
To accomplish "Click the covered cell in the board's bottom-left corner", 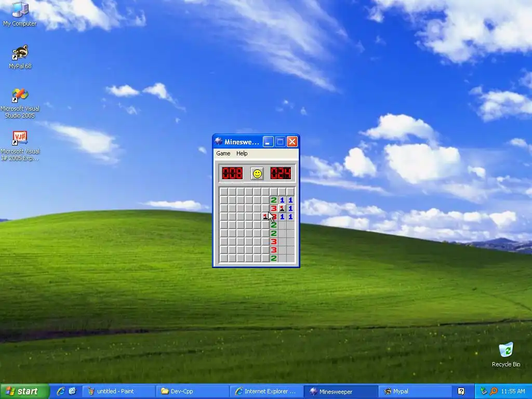I will [223, 258].
